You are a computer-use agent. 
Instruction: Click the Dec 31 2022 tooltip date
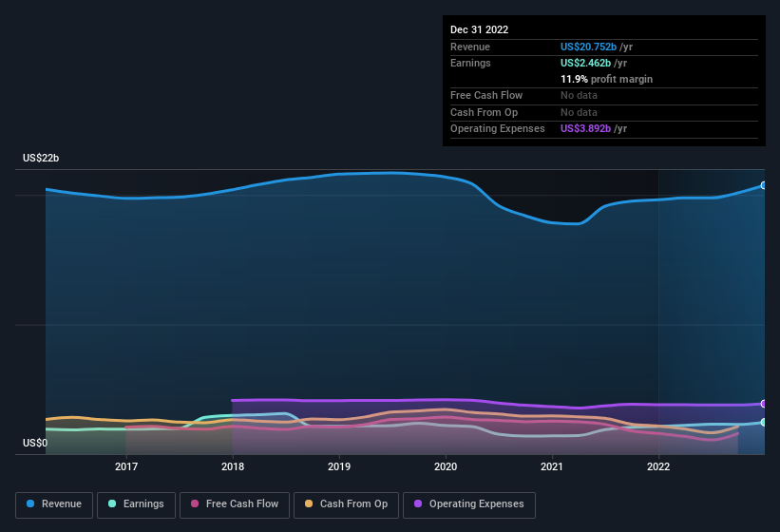point(480,29)
